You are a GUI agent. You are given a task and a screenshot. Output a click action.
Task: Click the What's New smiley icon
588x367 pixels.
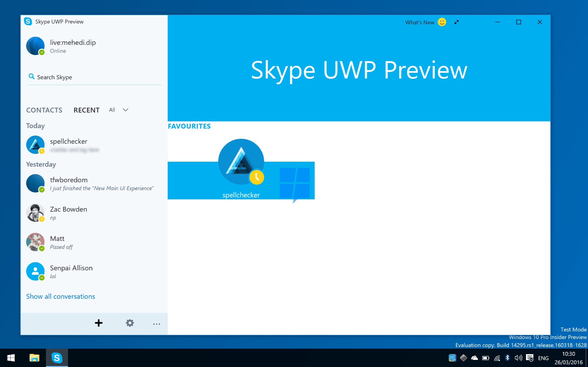pos(442,22)
